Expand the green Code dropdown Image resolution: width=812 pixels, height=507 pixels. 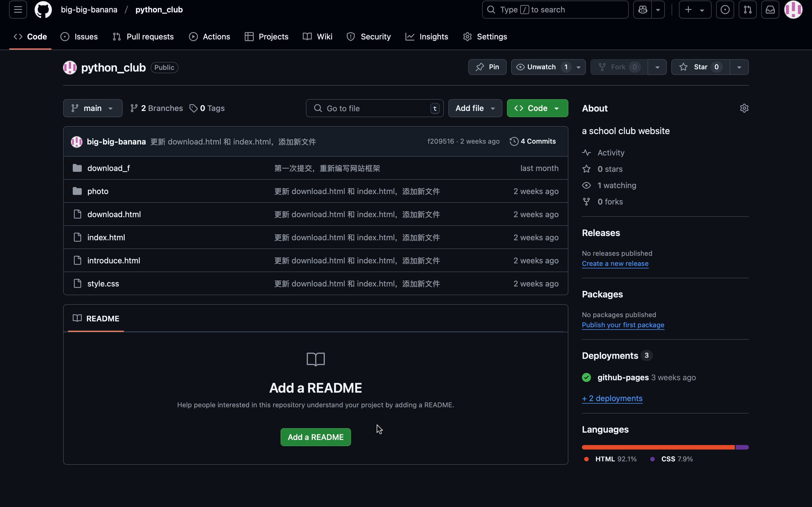coord(537,108)
